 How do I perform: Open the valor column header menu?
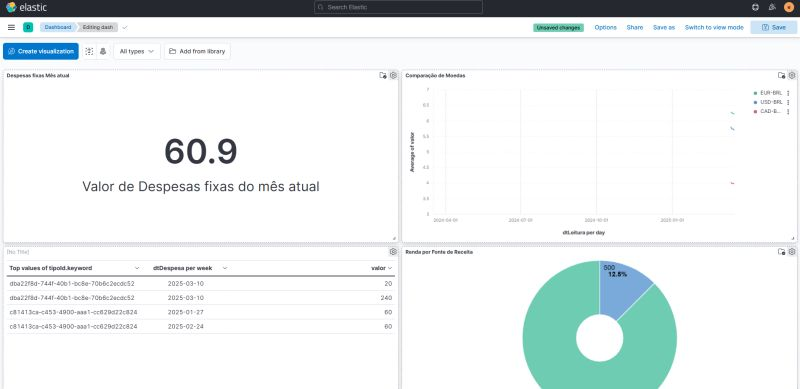click(390, 268)
